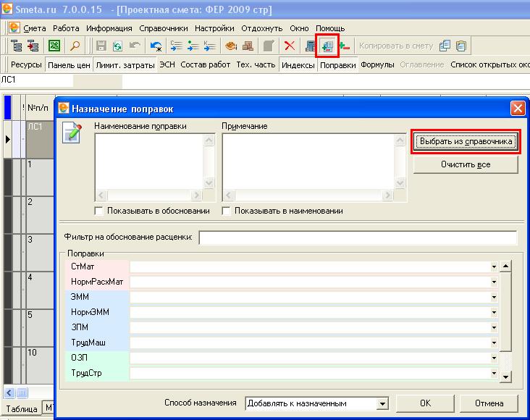Viewport: 530px width, 420px height.
Task: Click the magnifier search icon
Action: point(75,46)
